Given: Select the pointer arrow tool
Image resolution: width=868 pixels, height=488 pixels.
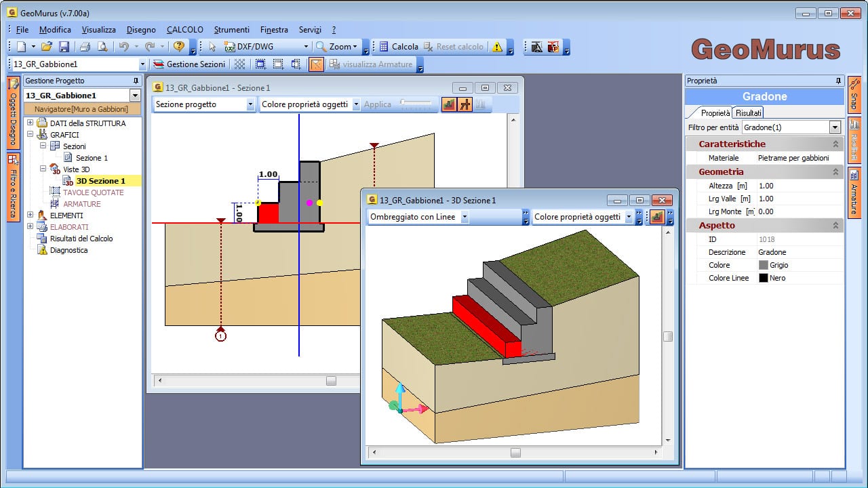Looking at the screenshot, I should point(212,47).
